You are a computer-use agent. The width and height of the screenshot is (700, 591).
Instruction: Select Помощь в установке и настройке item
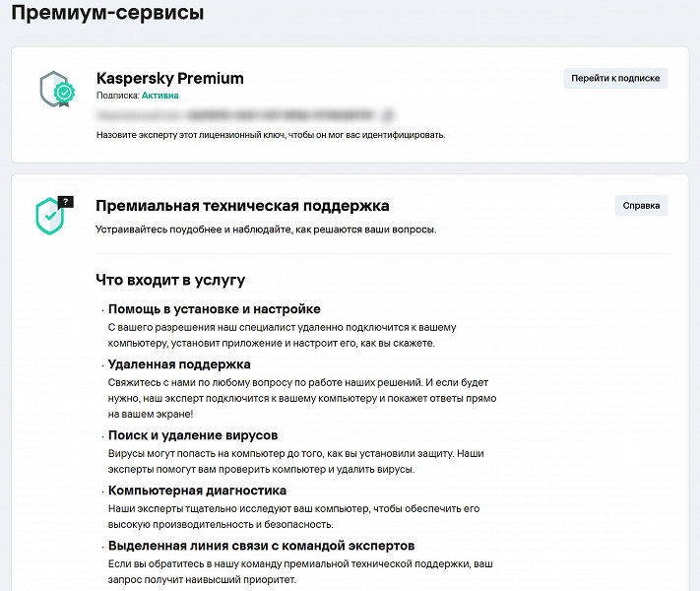(215, 309)
